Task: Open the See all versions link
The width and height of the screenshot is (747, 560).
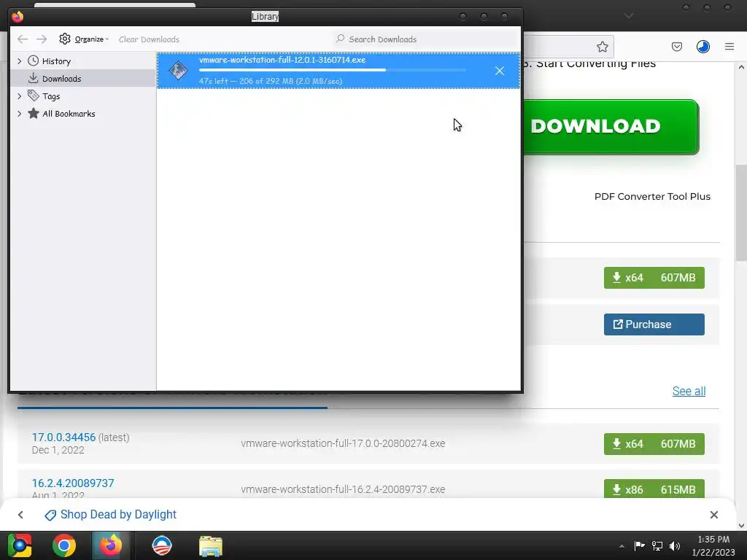Action: point(689,392)
